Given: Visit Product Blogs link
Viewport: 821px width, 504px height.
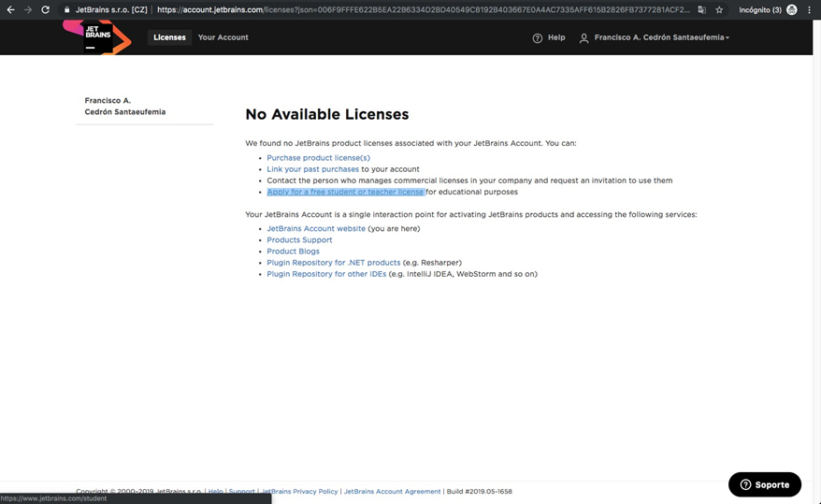Looking at the screenshot, I should point(294,252).
